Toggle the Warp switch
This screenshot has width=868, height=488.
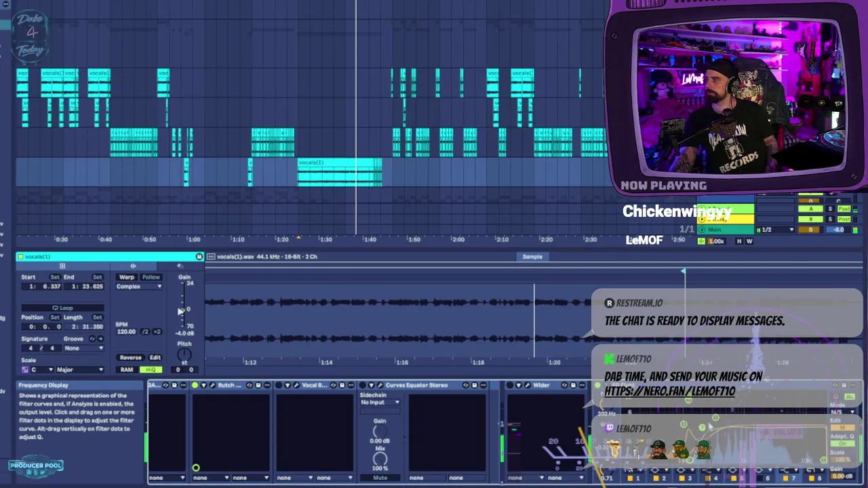pyautogui.click(x=127, y=277)
